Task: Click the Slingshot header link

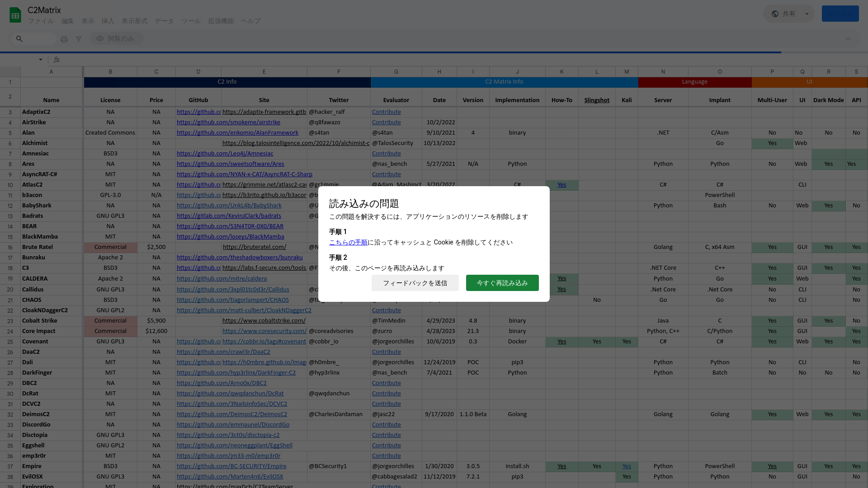Action: point(597,100)
